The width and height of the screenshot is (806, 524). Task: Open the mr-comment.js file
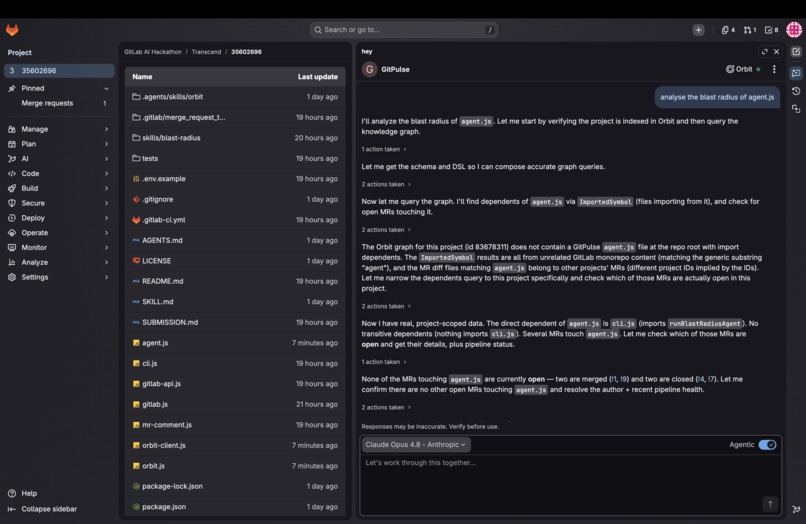point(167,425)
